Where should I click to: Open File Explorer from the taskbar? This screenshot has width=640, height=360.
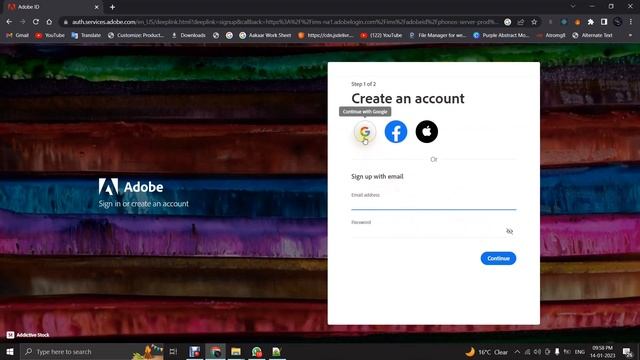tap(236, 351)
